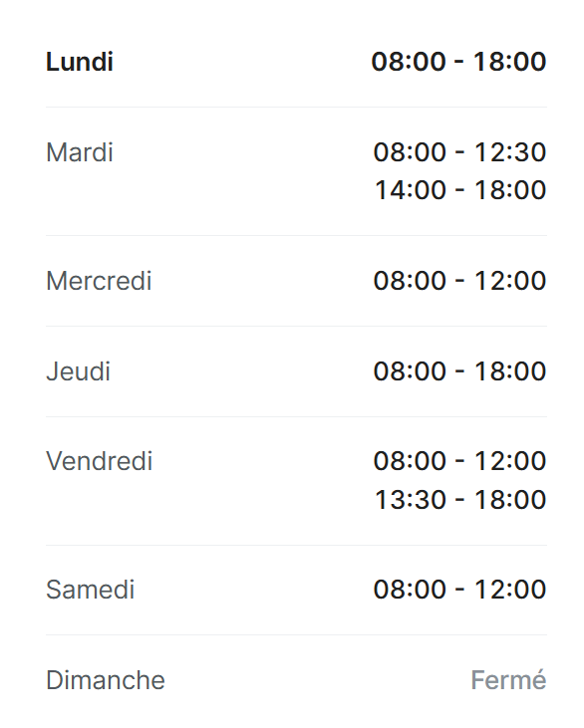
Task: Select the Mardi day label
Action: (80, 152)
